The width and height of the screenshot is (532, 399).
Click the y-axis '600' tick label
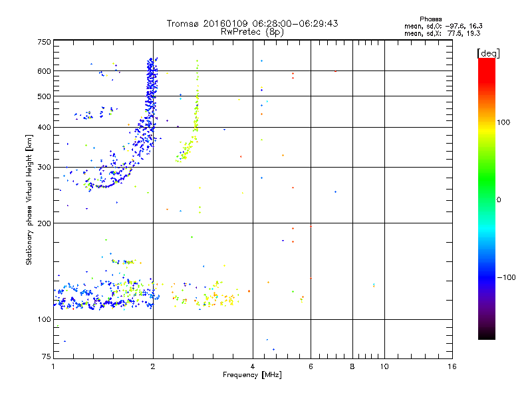[44, 71]
